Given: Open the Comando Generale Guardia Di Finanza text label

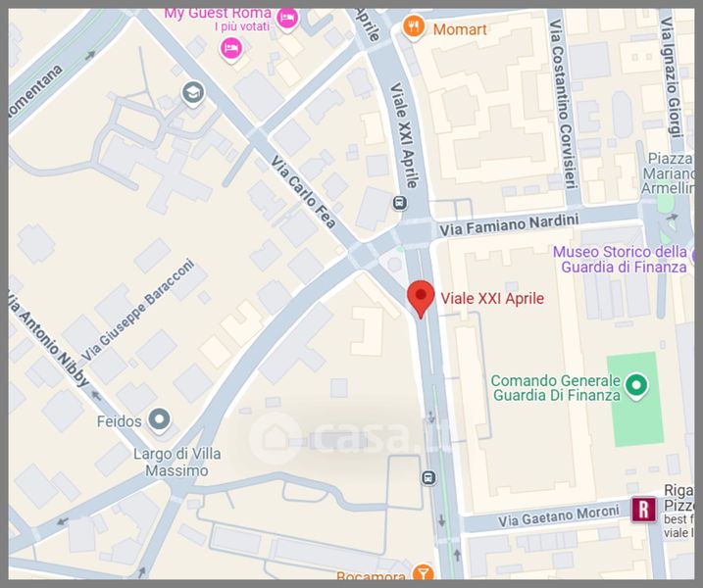Looking at the screenshot, I should 556,388.
